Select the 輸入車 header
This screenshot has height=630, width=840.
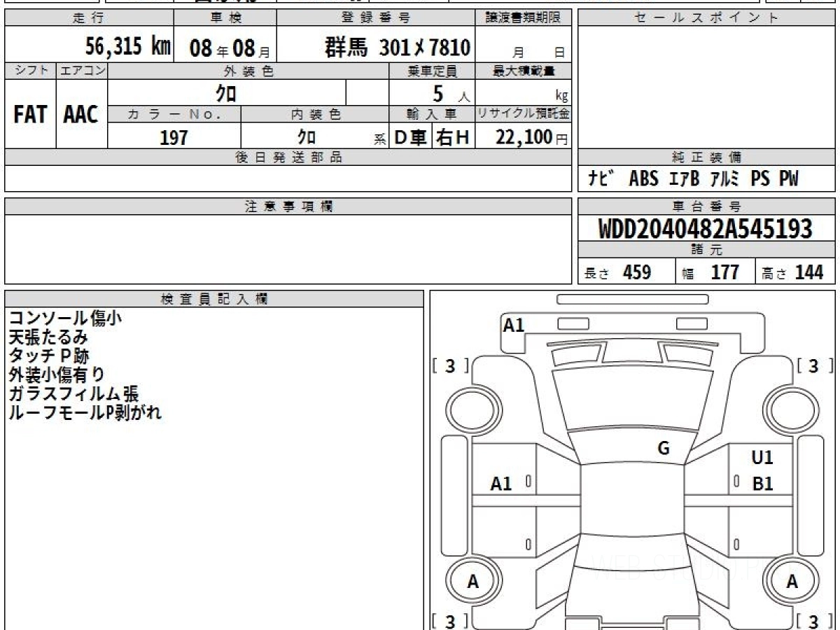pos(432,114)
